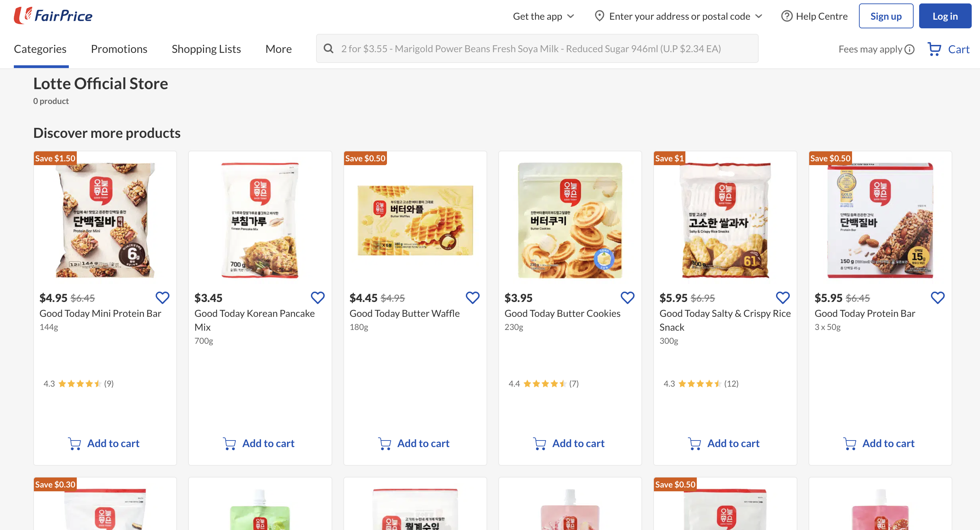Open the address or postal code dropdown
Image resolution: width=980 pixels, height=530 pixels.
coord(679,16)
